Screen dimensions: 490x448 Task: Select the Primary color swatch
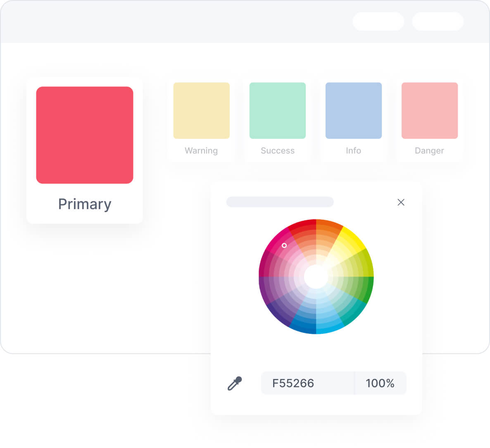tap(85, 135)
